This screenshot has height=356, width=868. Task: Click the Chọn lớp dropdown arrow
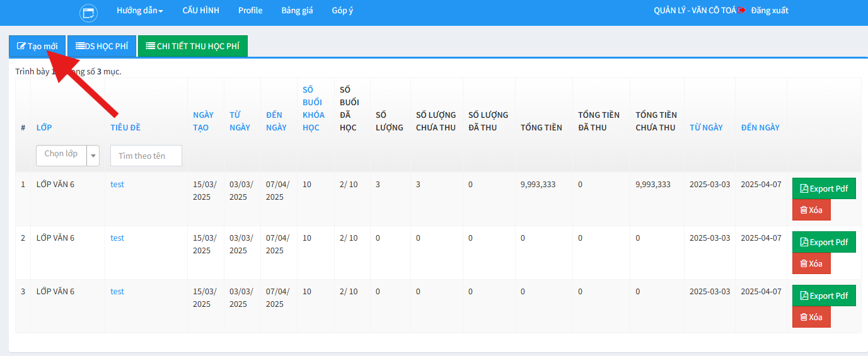tap(93, 155)
